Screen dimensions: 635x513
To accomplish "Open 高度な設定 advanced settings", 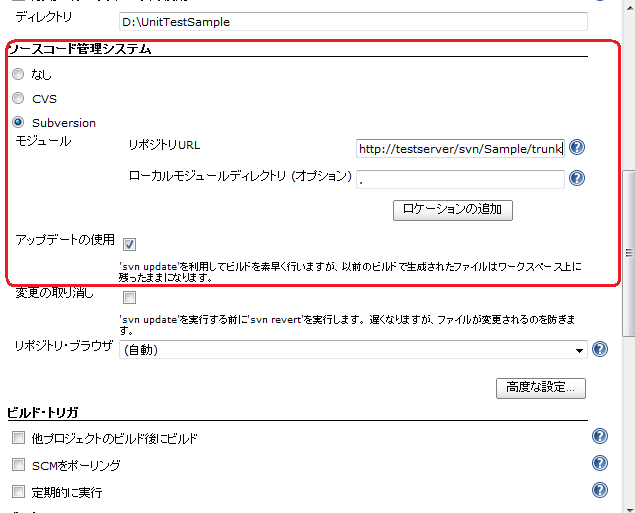I will pos(541,388).
